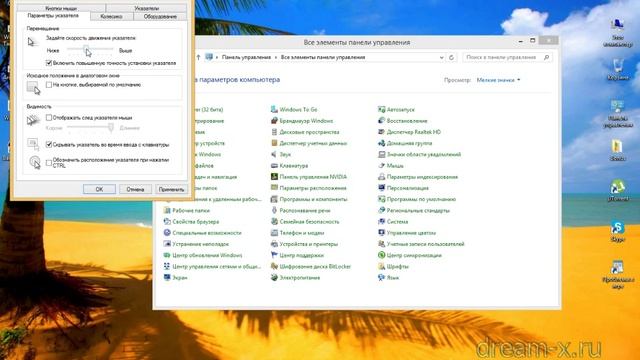Switch to Оборудование tab
Image resolution: width=640 pixels, height=360 pixels.
pos(160,16)
